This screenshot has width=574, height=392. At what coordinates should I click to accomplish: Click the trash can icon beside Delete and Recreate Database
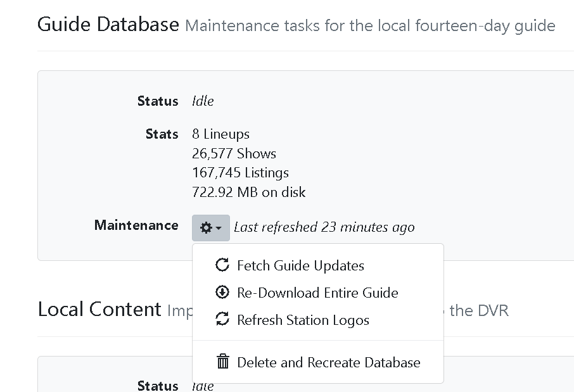click(222, 362)
